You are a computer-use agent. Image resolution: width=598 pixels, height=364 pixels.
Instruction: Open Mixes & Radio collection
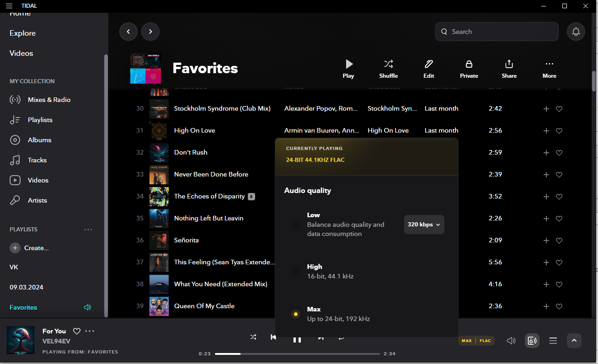(40, 100)
